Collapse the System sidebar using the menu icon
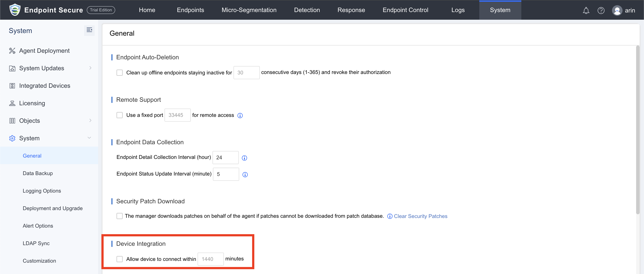Screen dimensions: 644x274 click(x=89, y=30)
